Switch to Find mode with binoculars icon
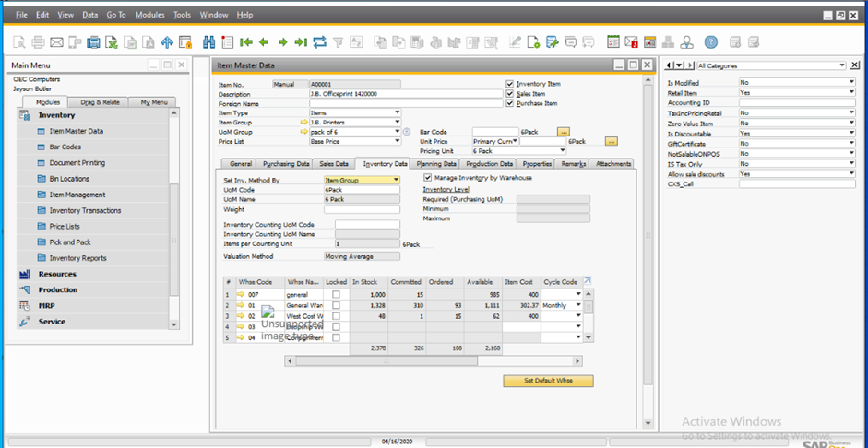The width and height of the screenshot is (868, 448). point(209,42)
